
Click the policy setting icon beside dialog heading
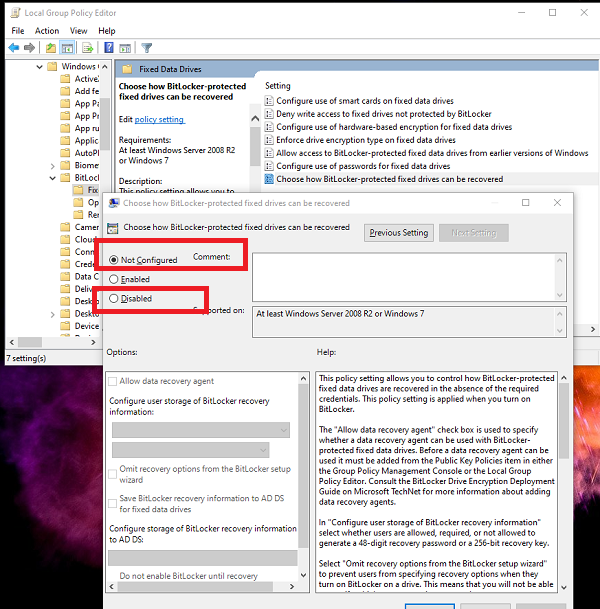113,228
